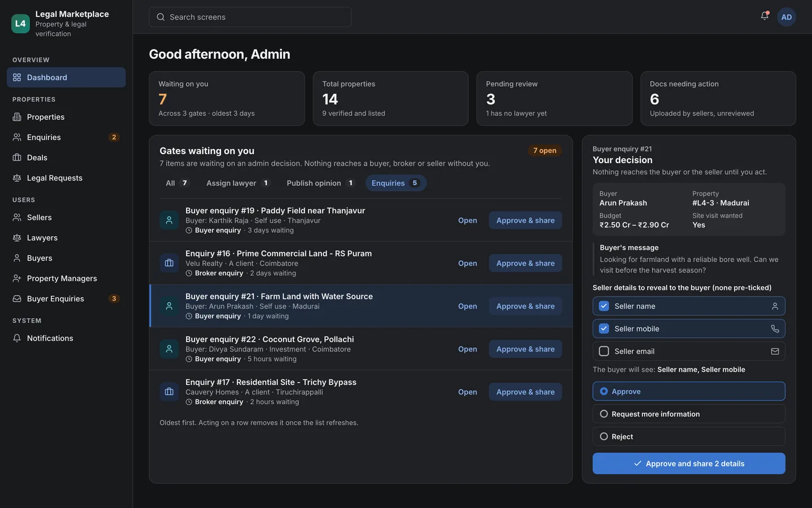Screen dimensions: 812x508
Task: Click the search magnifier icon
Action: [x=161, y=17]
